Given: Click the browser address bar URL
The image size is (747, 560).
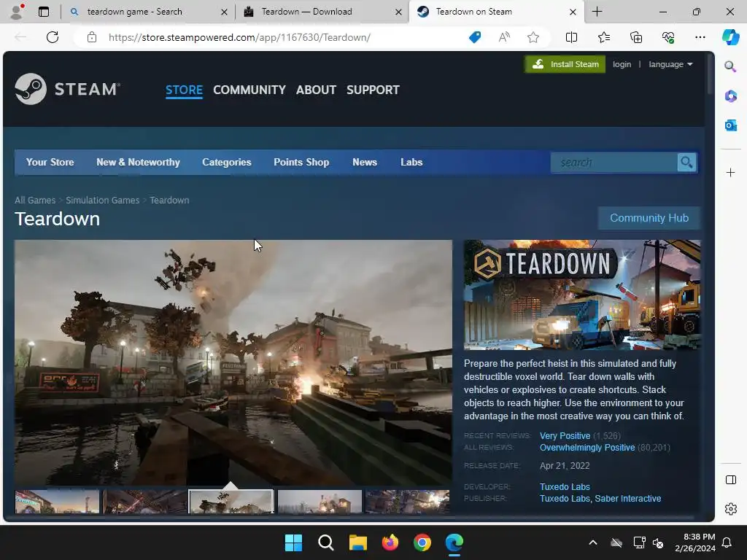Looking at the screenshot, I should pos(239,37).
